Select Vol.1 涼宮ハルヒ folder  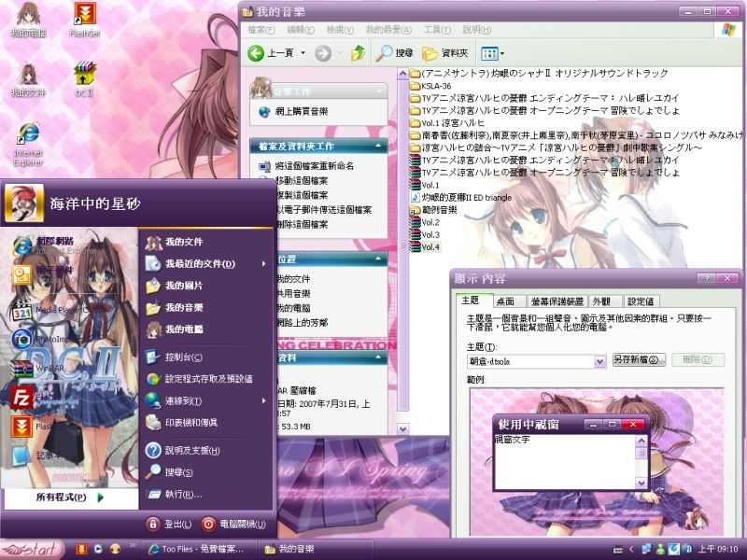(447, 123)
